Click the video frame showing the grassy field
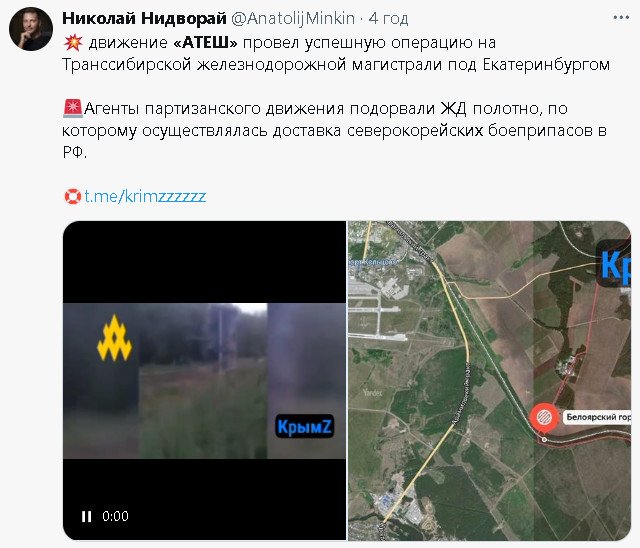This screenshot has width=640, height=548. pyautogui.click(x=204, y=381)
